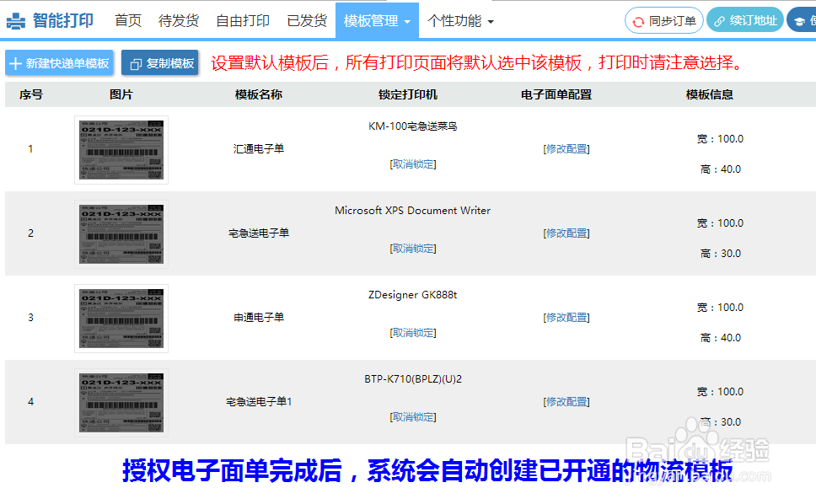Screen dimensions: 816x504
Task: Open the 已发货 tab
Action: click(x=307, y=21)
